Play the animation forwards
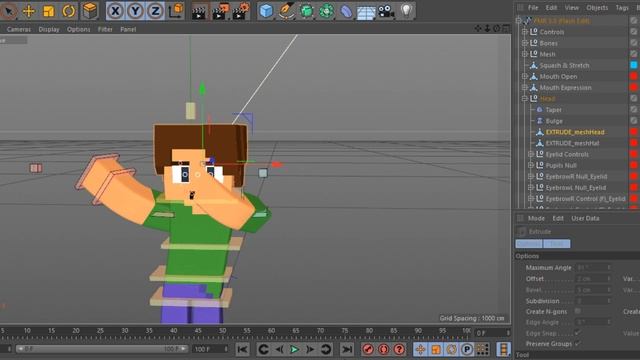Image resolution: width=640 pixels, height=360 pixels. coord(294,349)
